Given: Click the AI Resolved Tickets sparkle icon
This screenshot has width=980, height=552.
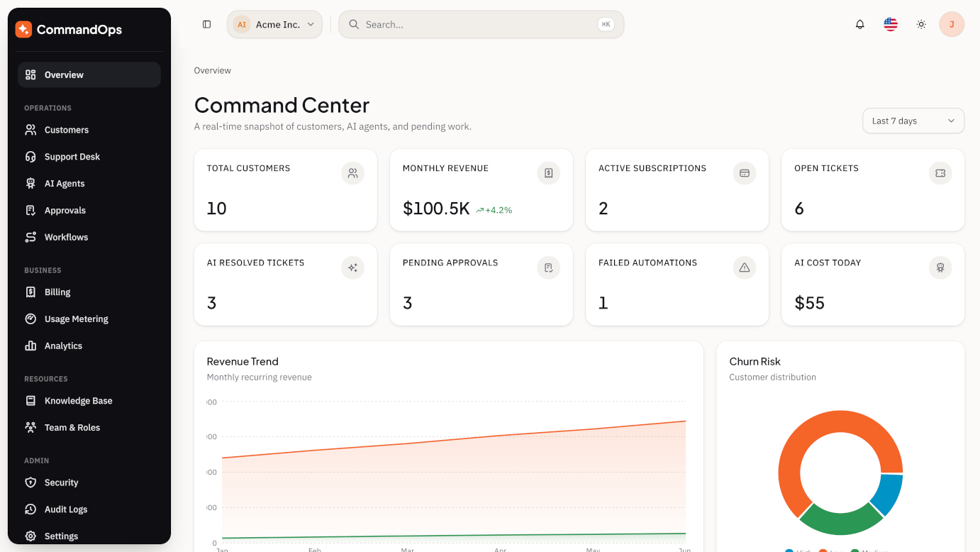Looking at the screenshot, I should [352, 267].
